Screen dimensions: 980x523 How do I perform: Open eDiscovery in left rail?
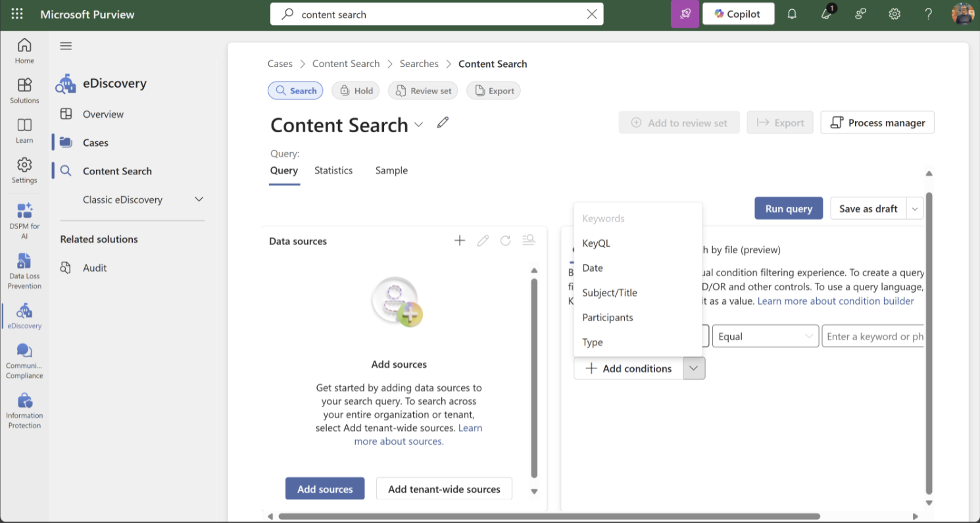tap(24, 316)
